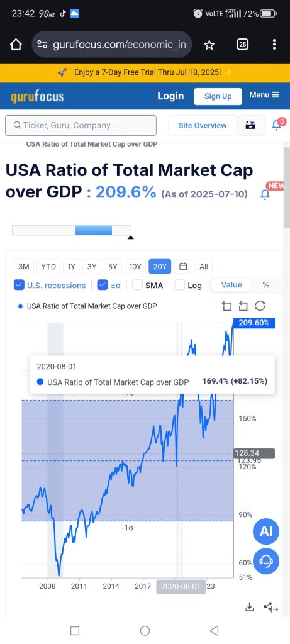This screenshot has height=644, width=290.
Task: Share the chart using share icon
Action: pos(270,607)
